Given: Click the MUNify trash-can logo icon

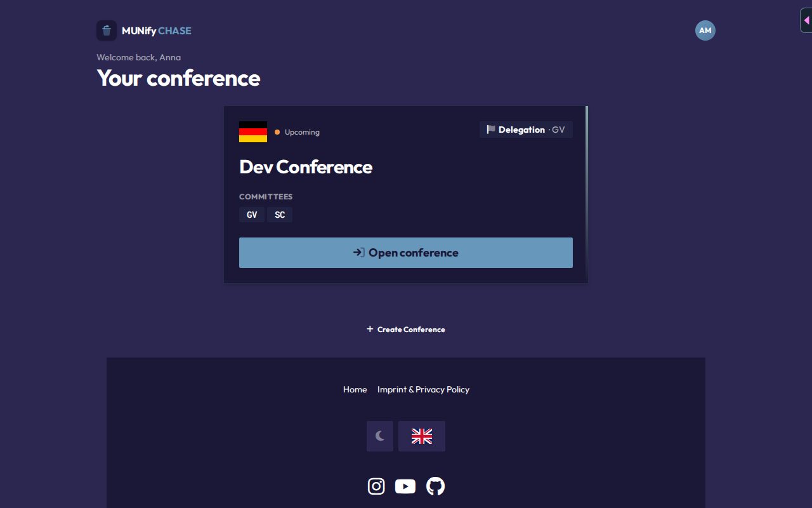Looking at the screenshot, I should tap(107, 30).
